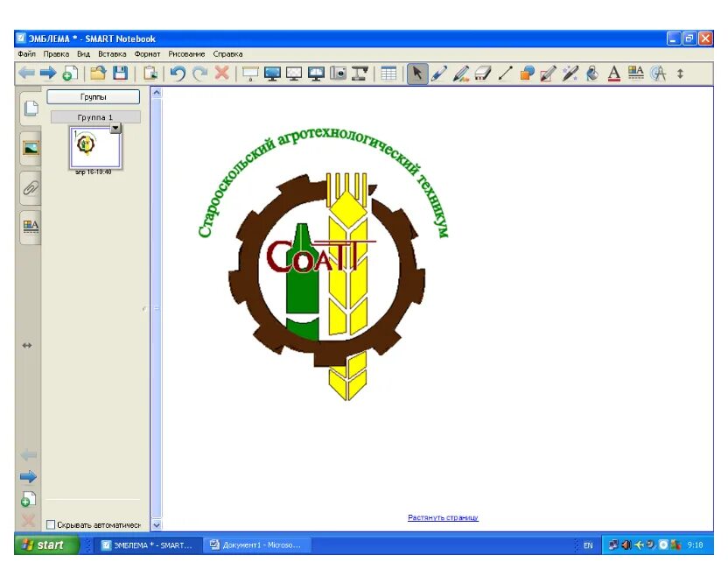Screen dimensions: 728x569
Task: Select the Pen tool
Action: (x=439, y=74)
